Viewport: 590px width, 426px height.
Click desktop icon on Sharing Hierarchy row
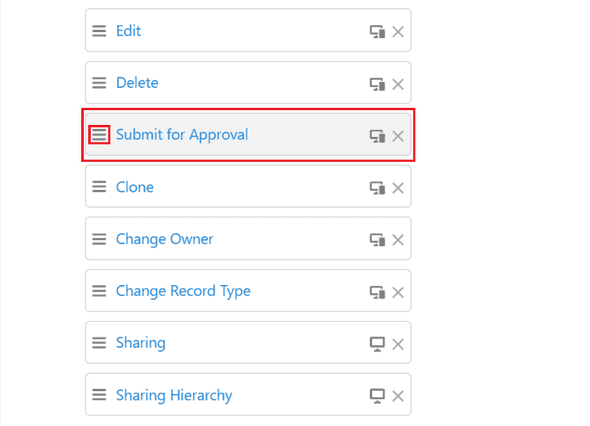(377, 396)
